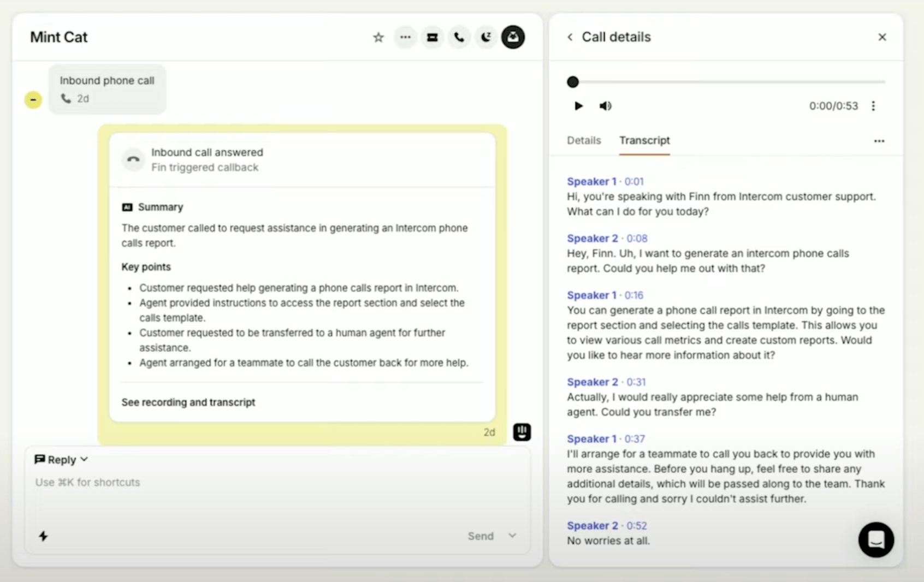Click the Fin triggered callback subtitle
Screen dimensions: 924x582
205,168
